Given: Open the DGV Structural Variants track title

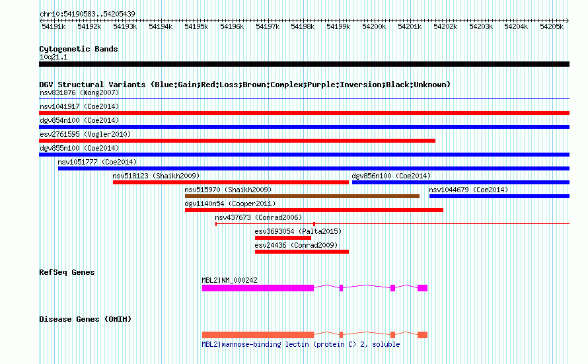Looking at the screenshot, I should [x=245, y=85].
